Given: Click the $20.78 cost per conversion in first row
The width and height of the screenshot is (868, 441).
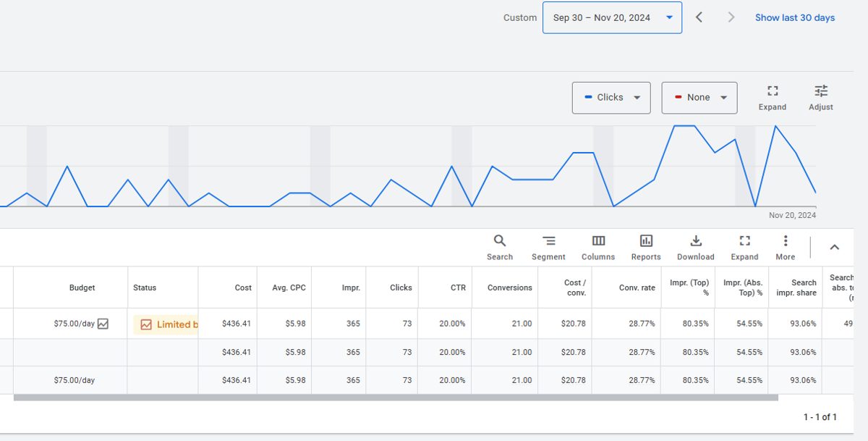Looking at the screenshot, I should [574, 324].
